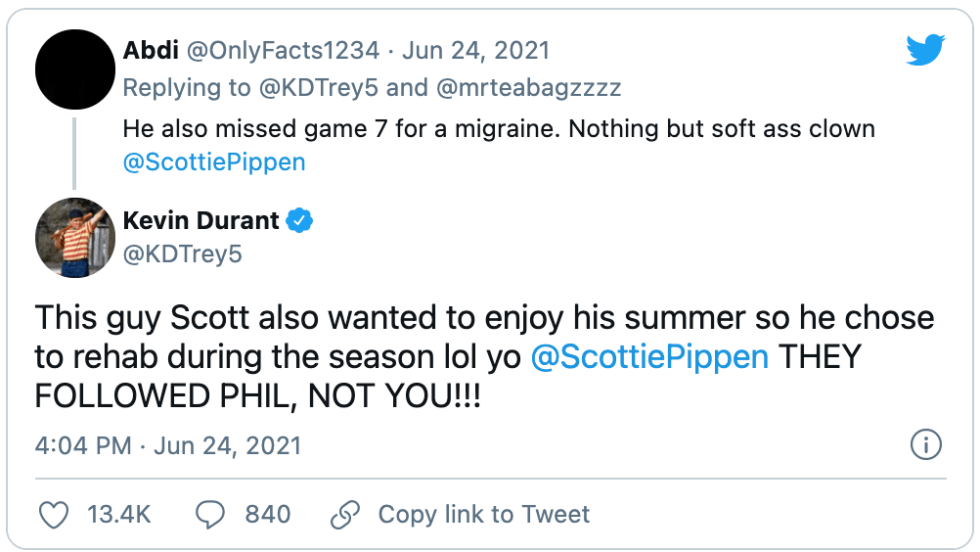The image size is (980, 552).
Task: Open the tweet info circle icon
Action: pos(925,445)
